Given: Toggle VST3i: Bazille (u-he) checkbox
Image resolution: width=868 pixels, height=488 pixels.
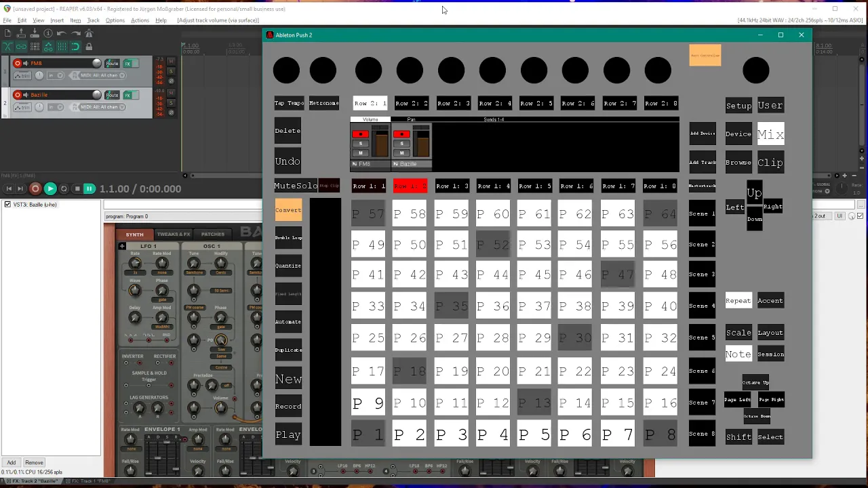Looking at the screenshot, I should click(7, 205).
